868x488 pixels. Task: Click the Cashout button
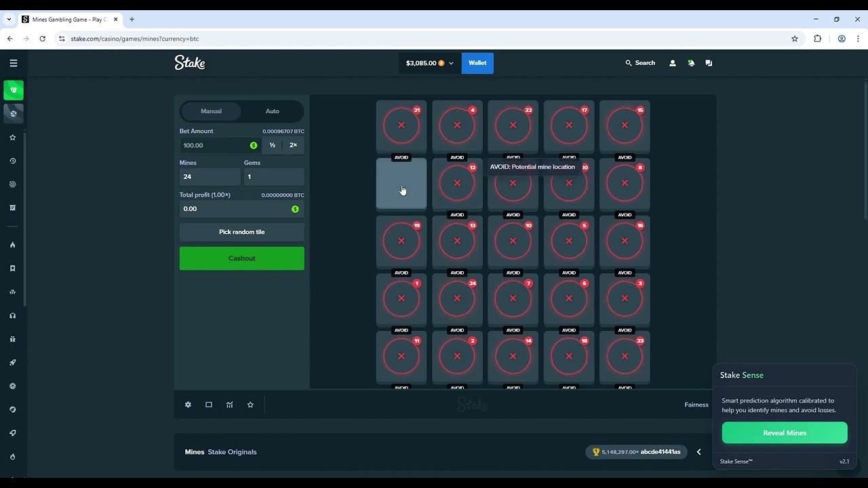[x=242, y=258]
